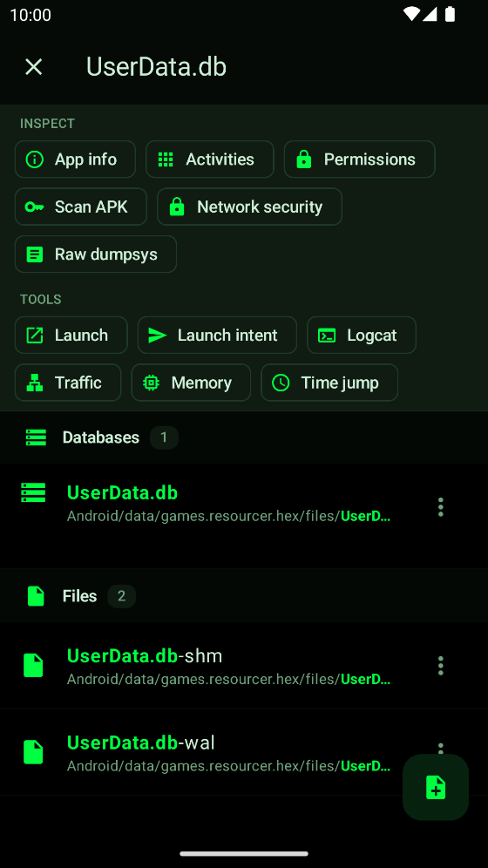Open the Activities chip
488x868 pixels.
click(x=210, y=159)
